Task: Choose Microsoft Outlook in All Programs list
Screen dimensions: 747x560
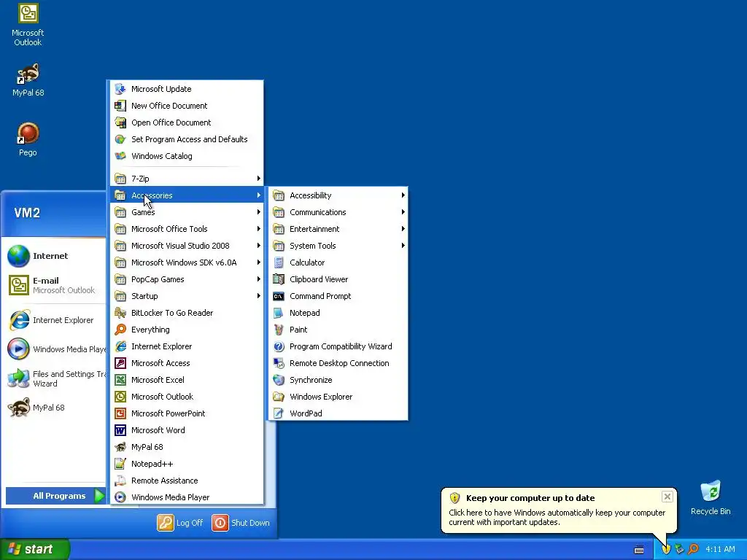Action: [x=186, y=397]
